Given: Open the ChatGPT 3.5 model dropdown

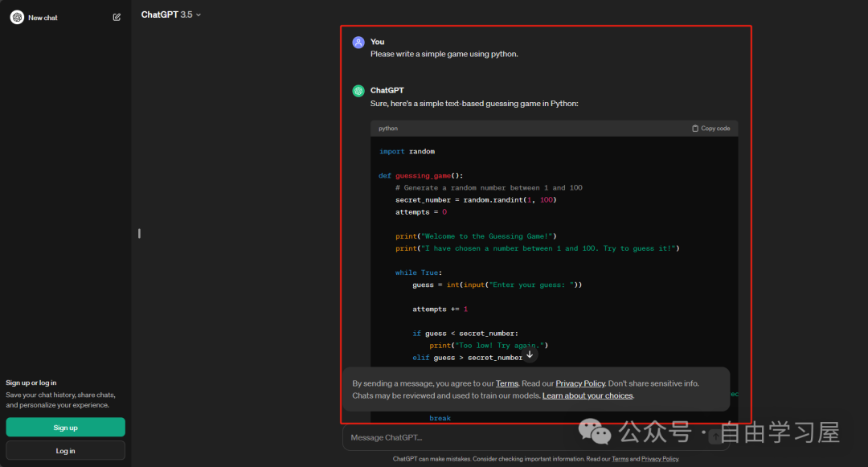Looking at the screenshot, I should point(170,14).
